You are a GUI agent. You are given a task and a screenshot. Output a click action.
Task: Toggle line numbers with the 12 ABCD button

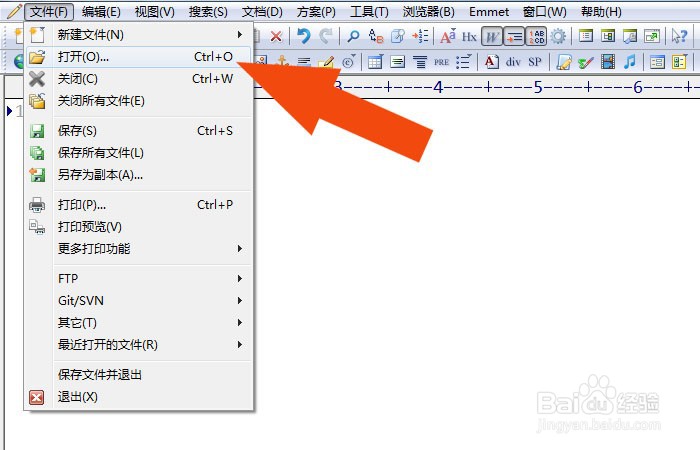click(x=537, y=37)
